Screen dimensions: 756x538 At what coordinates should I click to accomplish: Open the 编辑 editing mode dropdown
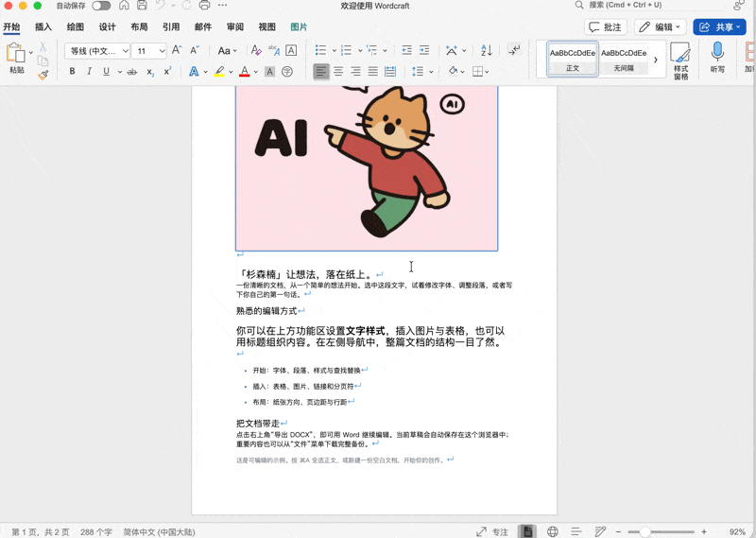[x=660, y=27]
